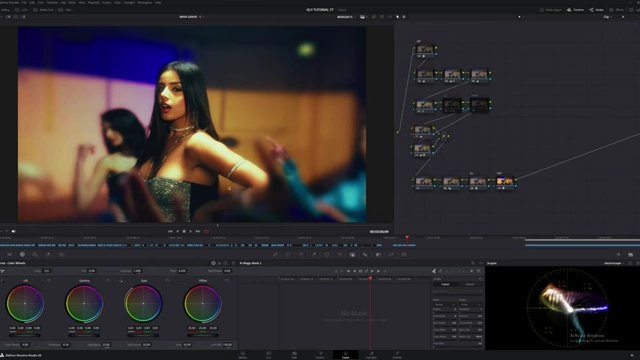640x360 pixels.
Task: Click the Offset color wheel center
Action: (x=202, y=304)
